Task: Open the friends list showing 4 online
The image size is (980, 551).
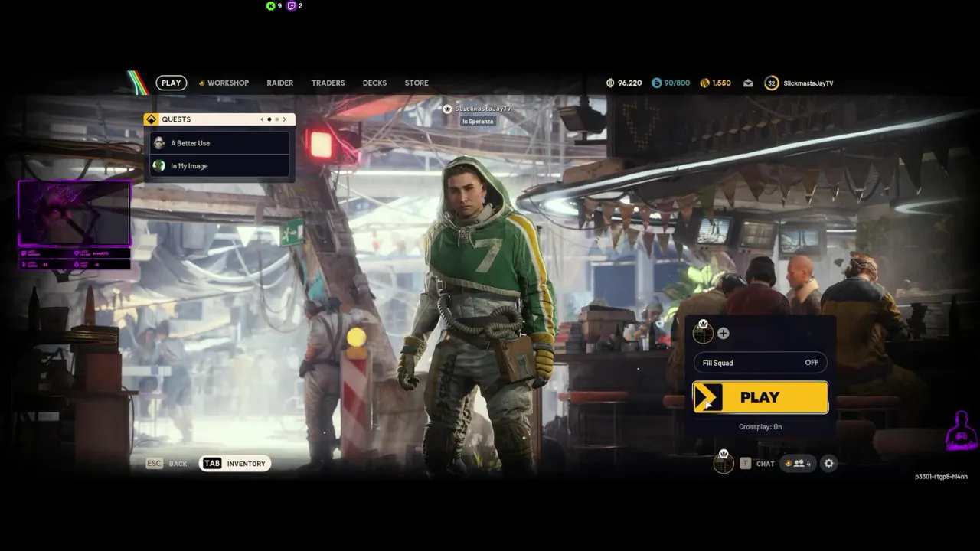Action: pos(798,464)
